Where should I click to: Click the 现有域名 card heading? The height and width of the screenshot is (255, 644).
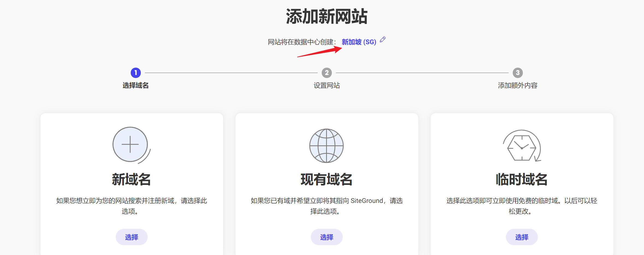click(326, 179)
